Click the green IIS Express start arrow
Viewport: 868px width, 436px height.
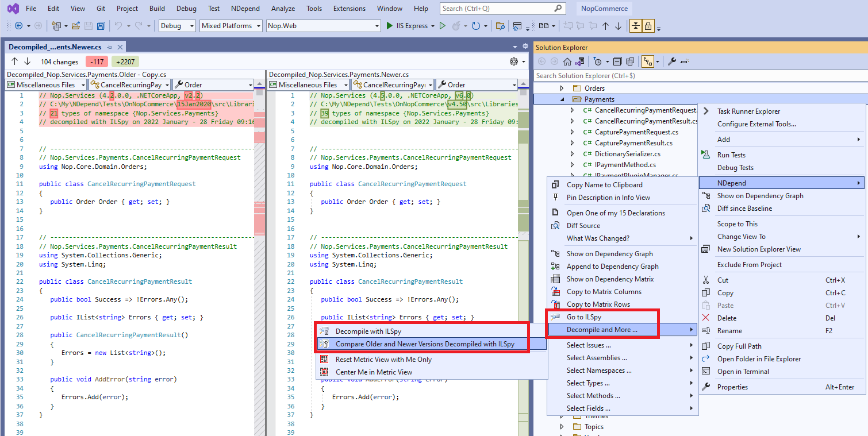tap(390, 26)
